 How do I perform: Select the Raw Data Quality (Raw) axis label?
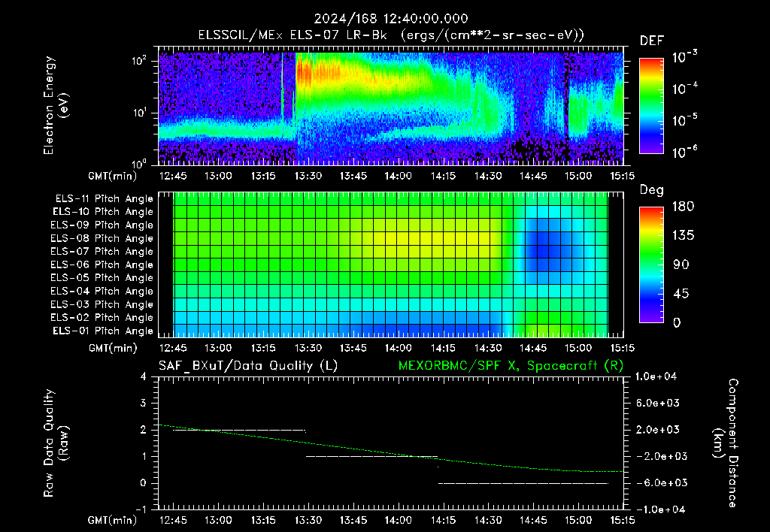click(56, 443)
